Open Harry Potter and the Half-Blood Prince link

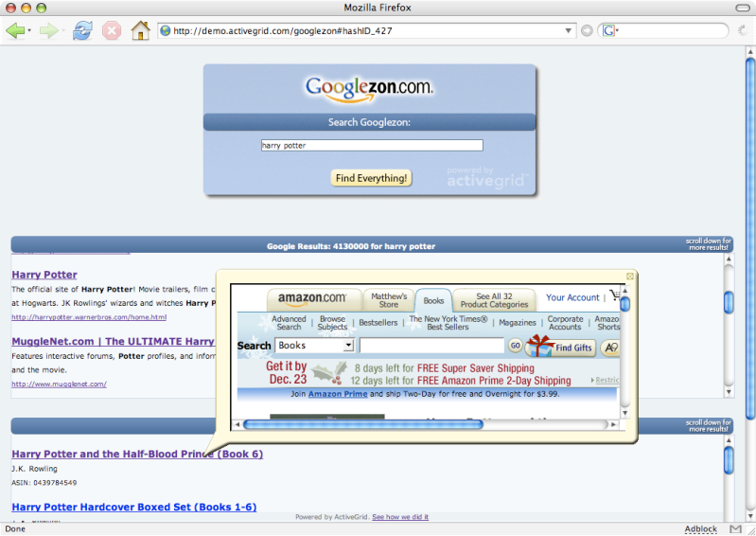coord(137,454)
